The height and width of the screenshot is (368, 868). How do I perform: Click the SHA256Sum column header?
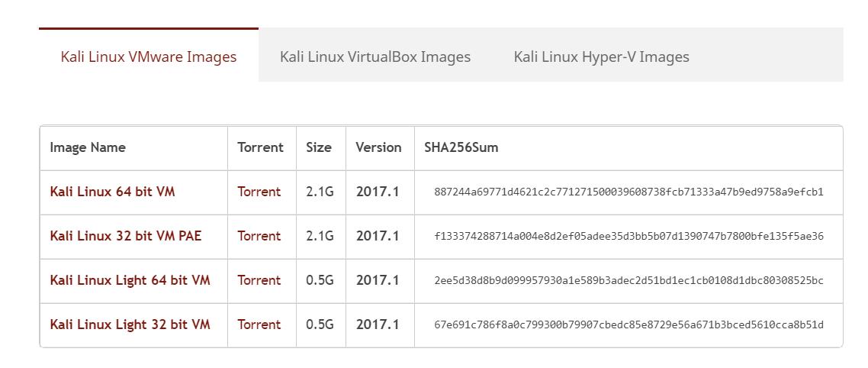(x=461, y=147)
